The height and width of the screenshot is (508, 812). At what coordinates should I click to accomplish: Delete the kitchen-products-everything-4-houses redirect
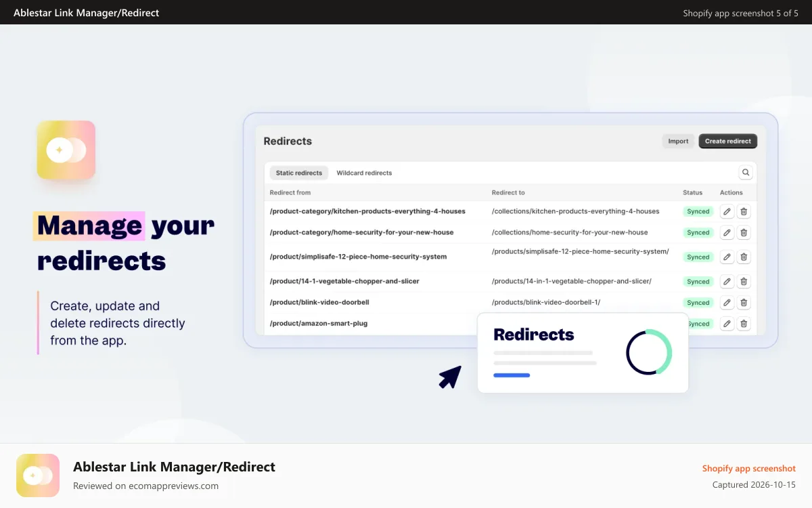tap(744, 211)
